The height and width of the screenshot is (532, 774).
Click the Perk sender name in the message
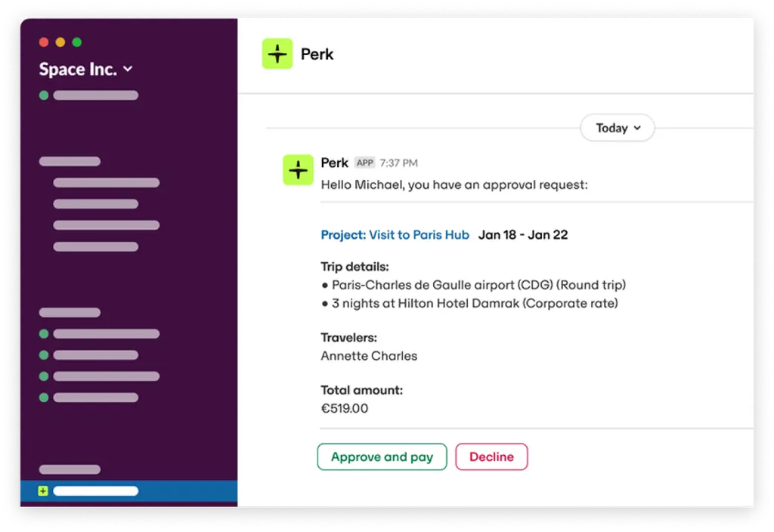334,163
